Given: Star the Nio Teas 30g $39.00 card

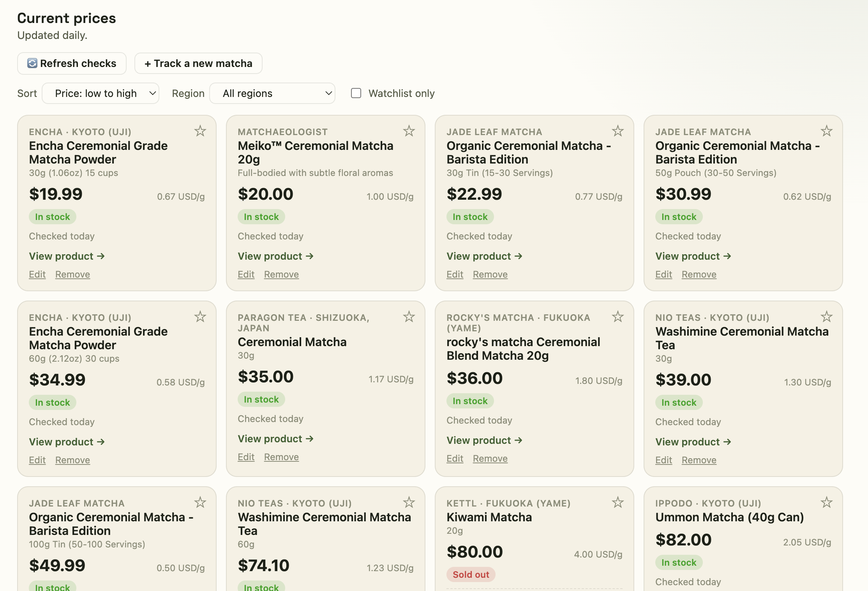Looking at the screenshot, I should click(x=826, y=317).
